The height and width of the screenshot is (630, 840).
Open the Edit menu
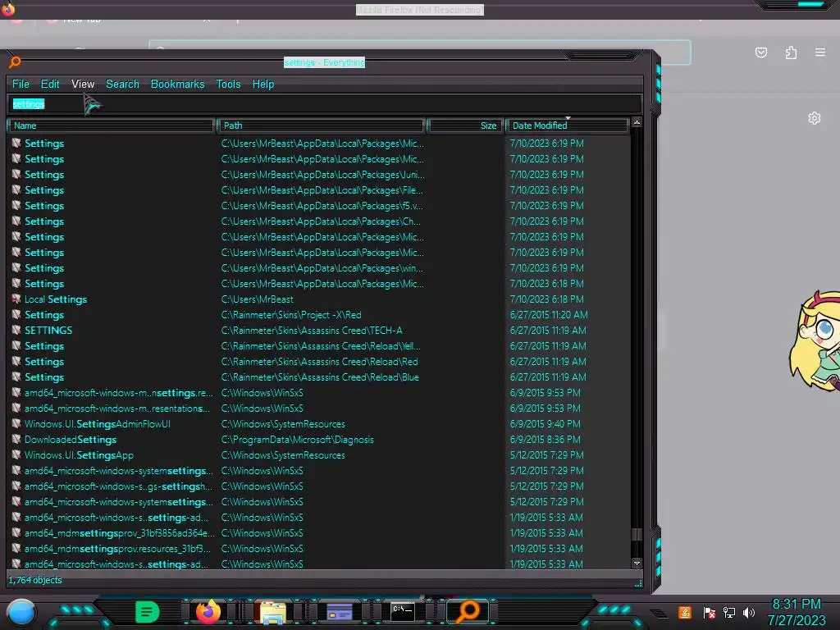coord(50,84)
